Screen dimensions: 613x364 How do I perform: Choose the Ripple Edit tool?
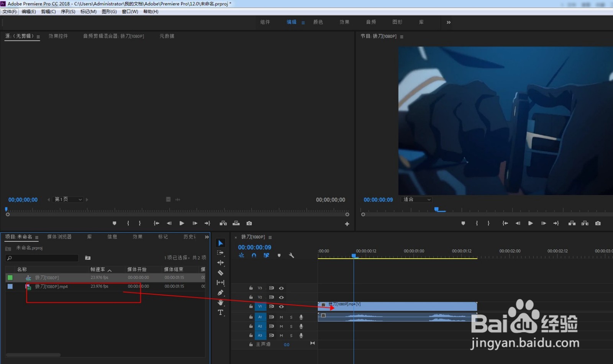220,263
